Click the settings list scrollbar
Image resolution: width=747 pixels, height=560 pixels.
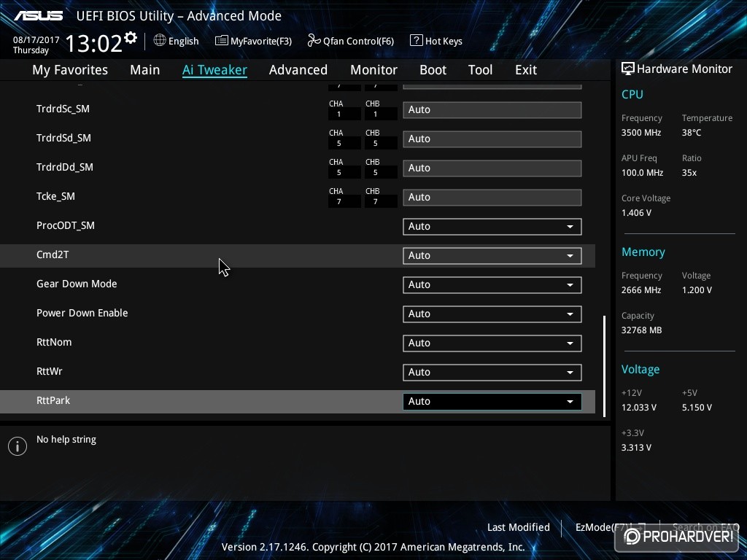(x=605, y=366)
